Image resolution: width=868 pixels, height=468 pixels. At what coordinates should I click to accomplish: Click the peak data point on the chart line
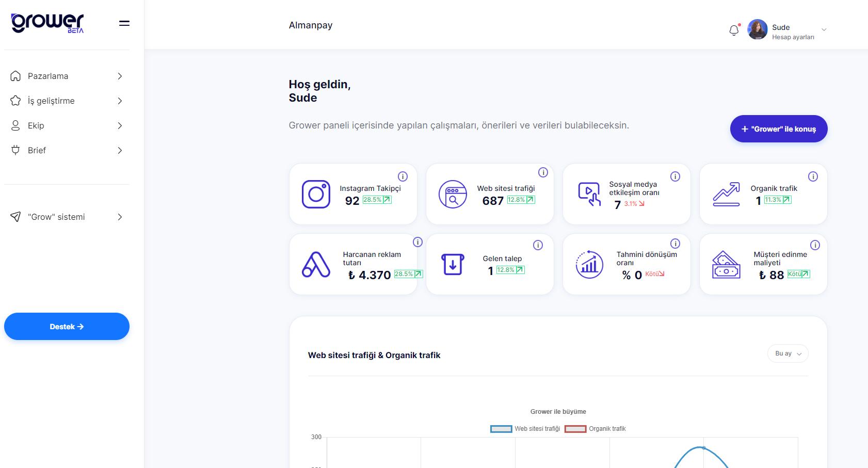[703, 448]
